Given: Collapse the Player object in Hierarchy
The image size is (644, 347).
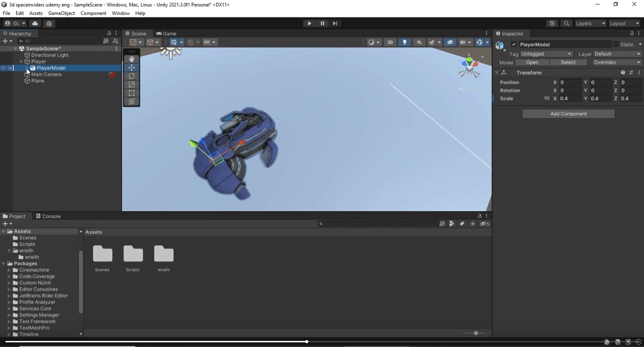Looking at the screenshot, I should click(21, 62).
